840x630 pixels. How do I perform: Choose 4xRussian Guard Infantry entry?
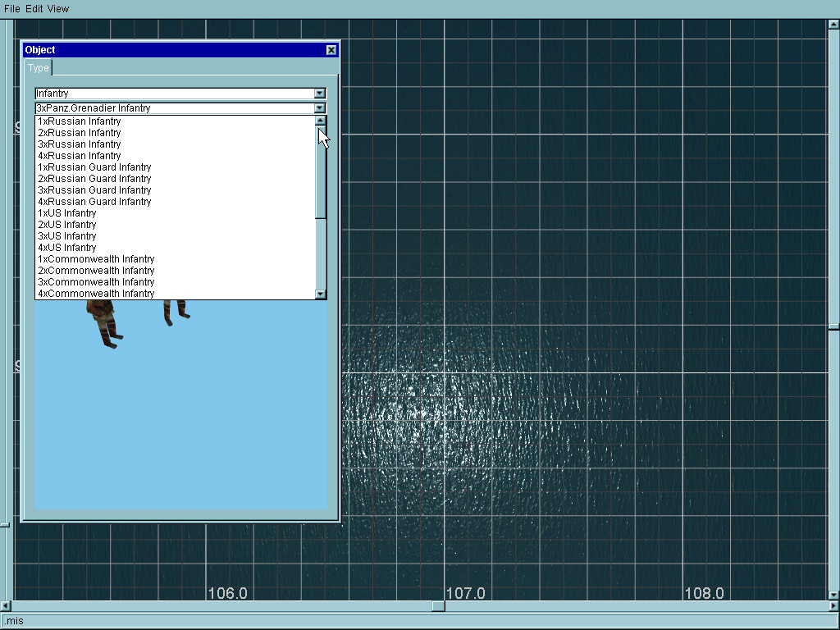point(94,202)
